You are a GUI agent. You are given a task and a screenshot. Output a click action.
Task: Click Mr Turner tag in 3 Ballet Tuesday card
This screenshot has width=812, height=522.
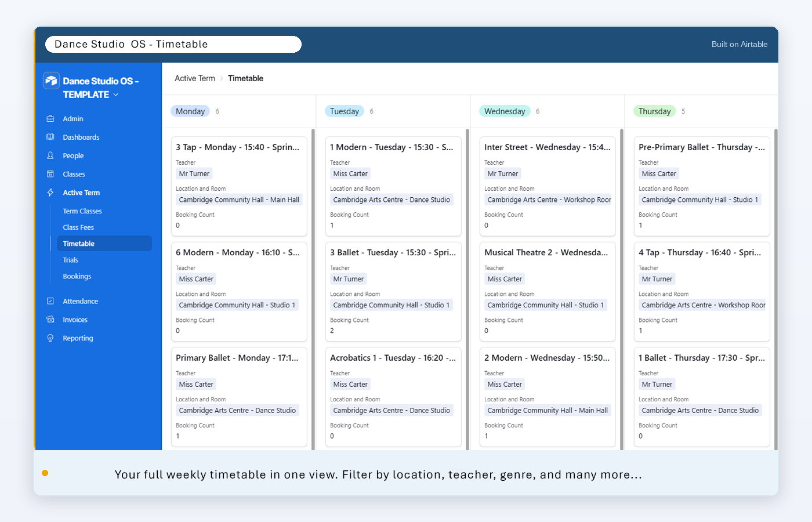click(x=349, y=279)
